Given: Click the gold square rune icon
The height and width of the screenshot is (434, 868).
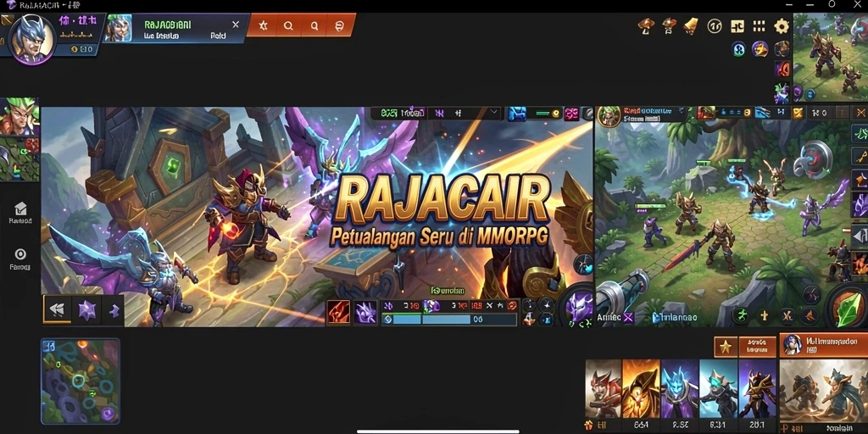Looking at the screenshot, I should point(737,26).
